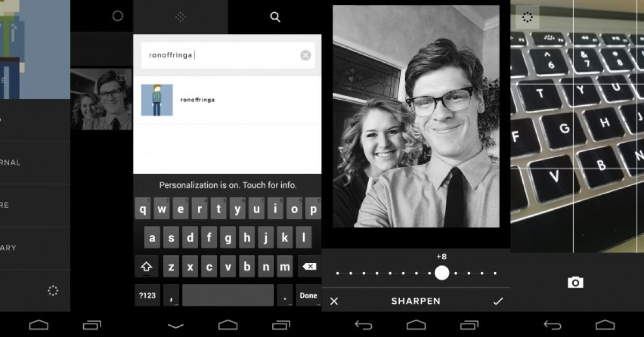Tap the circle icon above the photo thumbnail
This screenshot has height=337, width=644.
118,16
